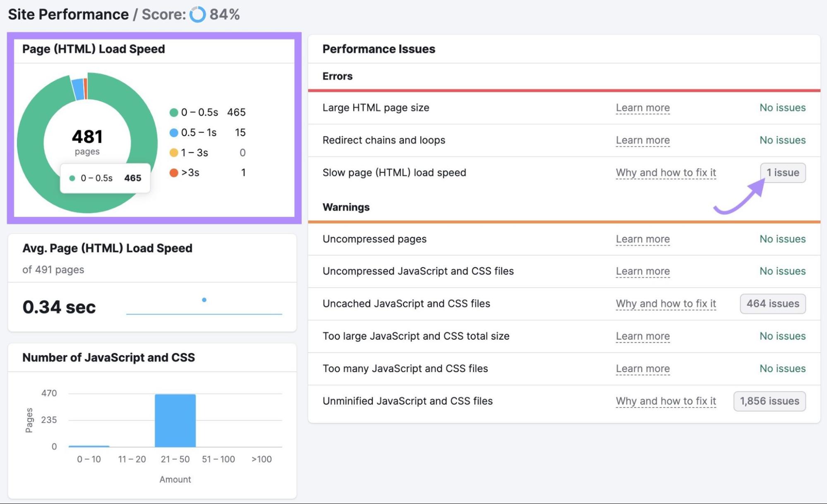
Task: Click the 0–0.5s tooltip on the chart
Action: pos(105,178)
